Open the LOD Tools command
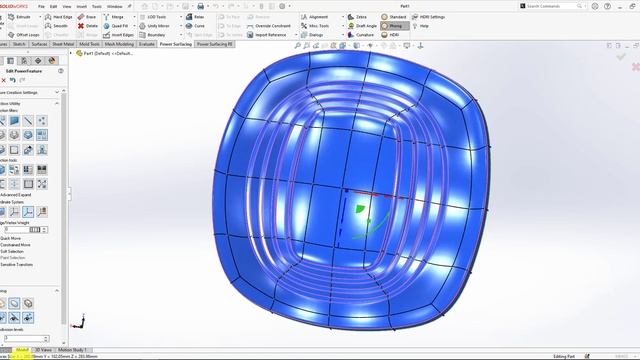Screen dimensions: 640x360 (153, 17)
